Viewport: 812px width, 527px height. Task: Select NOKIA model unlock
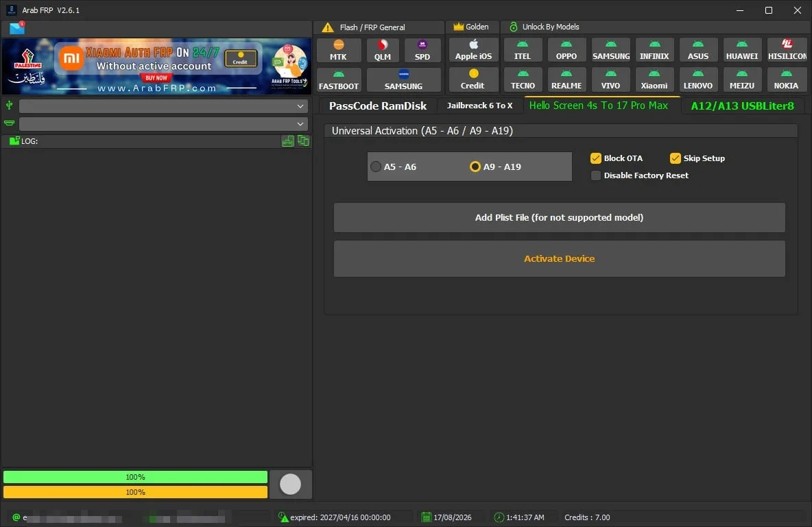pyautogui.click(x=787, y=79)
